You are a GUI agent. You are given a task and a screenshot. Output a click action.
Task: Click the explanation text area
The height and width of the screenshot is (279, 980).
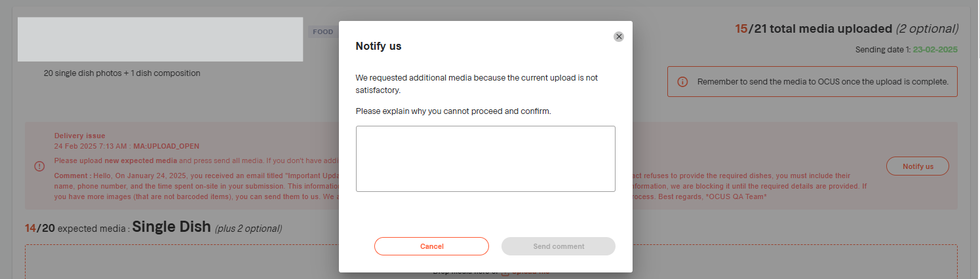click(485, 158)
